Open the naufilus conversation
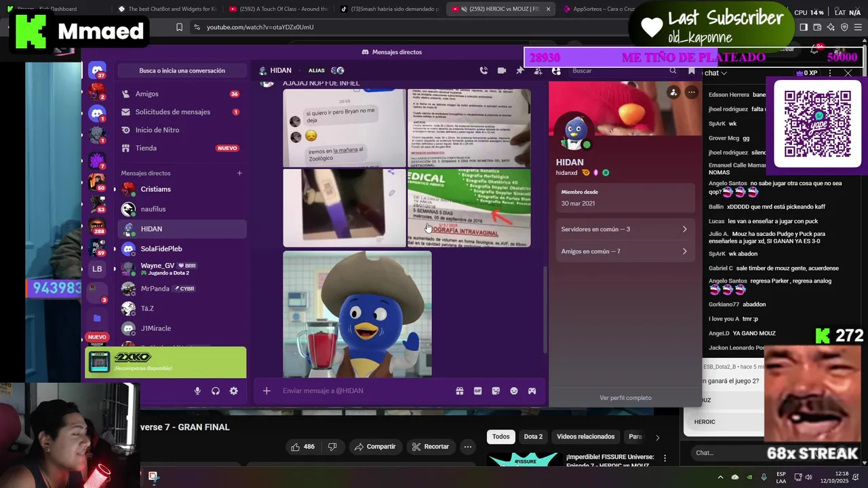The width and height of the screenshot is (868, 488). 182,209
